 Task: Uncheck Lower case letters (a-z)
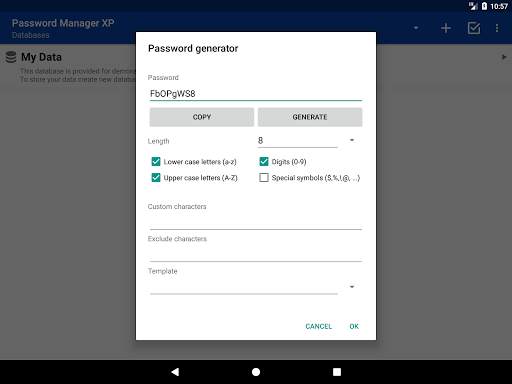tap(156, 162)
